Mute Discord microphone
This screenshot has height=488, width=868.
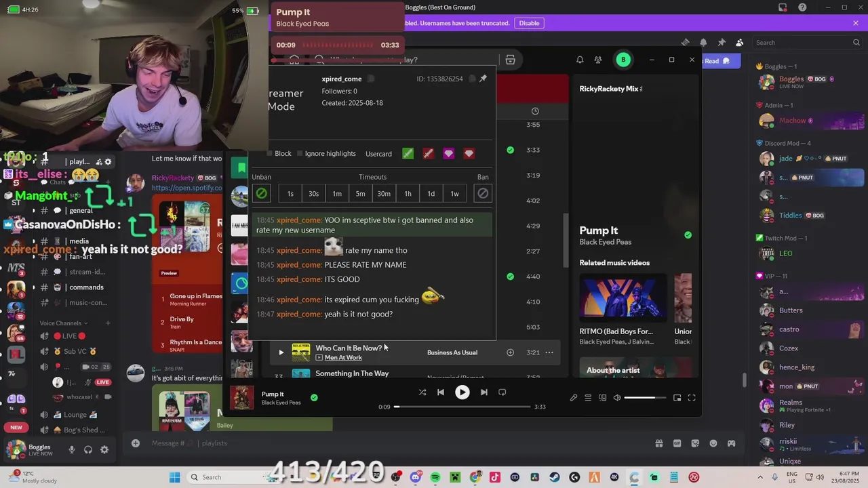(72, 449)
